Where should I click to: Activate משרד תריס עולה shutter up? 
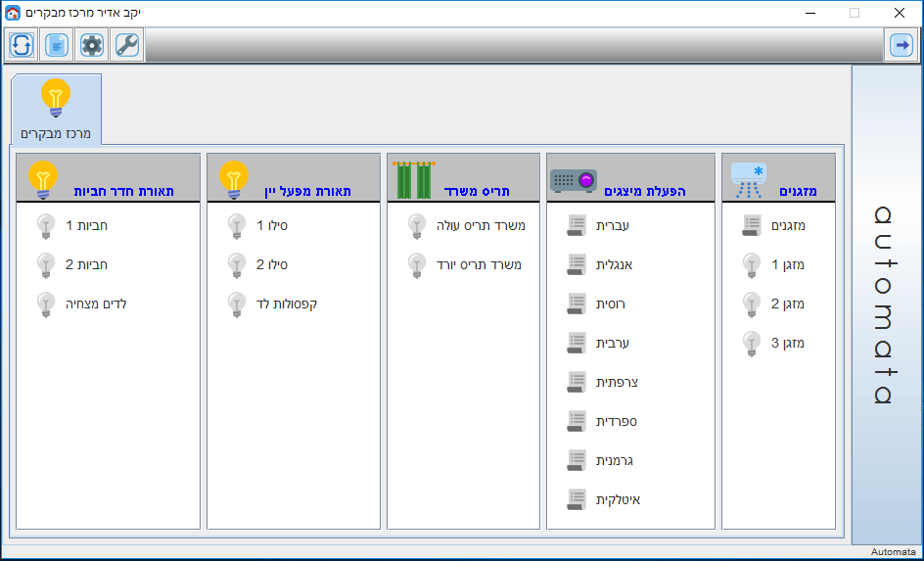click(417, 226)
